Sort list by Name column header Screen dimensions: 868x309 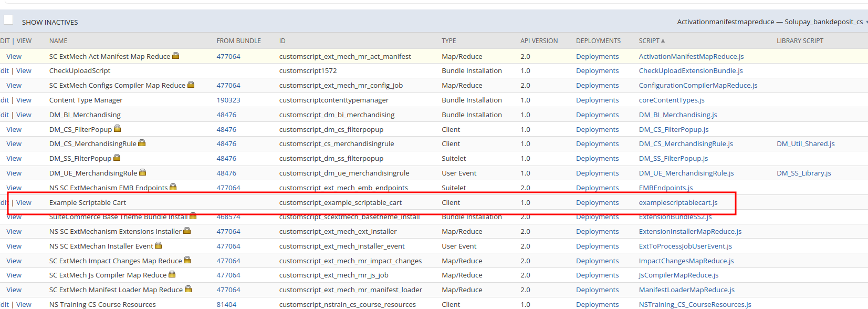pyautogui.click(x=58, y=41)
